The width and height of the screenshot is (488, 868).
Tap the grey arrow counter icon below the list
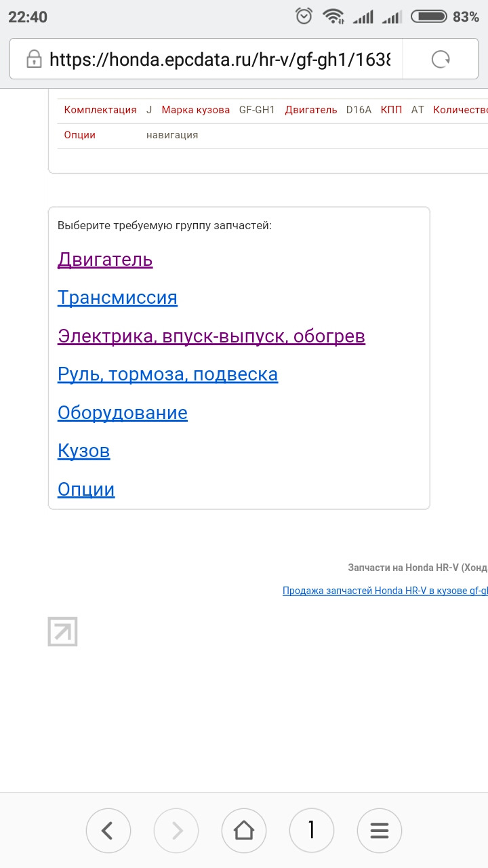[62, 631]
